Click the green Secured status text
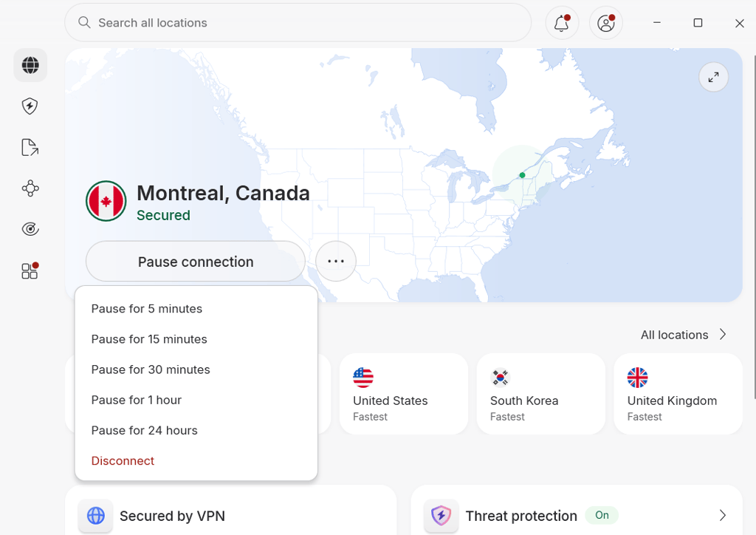The height and width of the screenshot is (535, 756). point(163,215)
